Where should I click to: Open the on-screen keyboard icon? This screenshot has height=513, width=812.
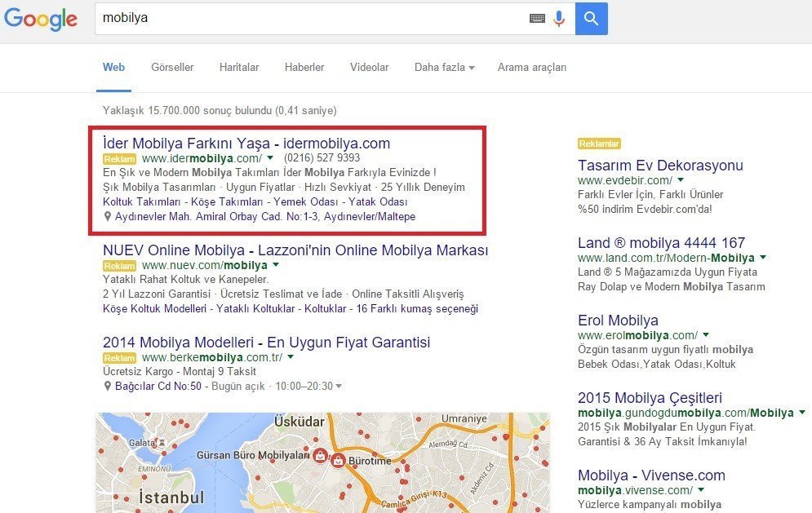tap(536, 18)
